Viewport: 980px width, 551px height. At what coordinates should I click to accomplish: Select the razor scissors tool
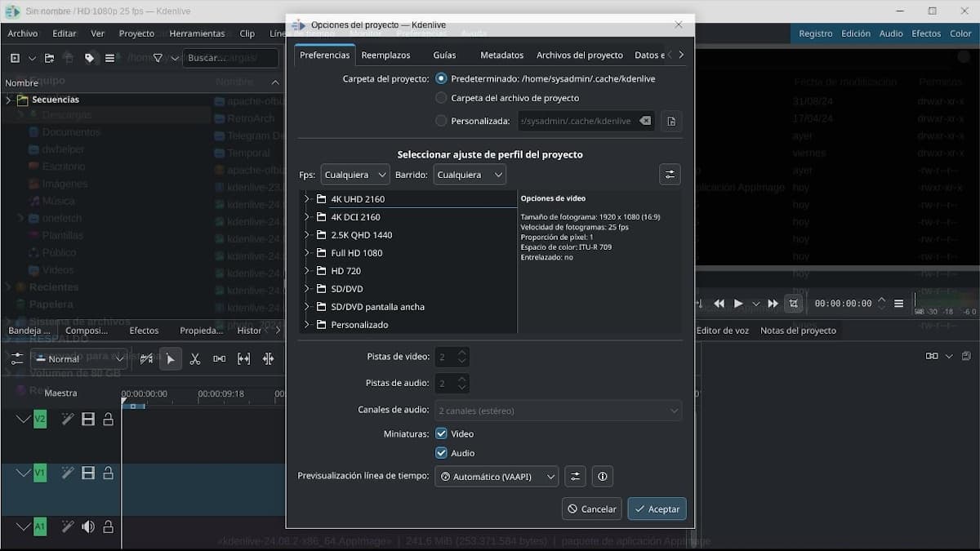click(195, 358)
